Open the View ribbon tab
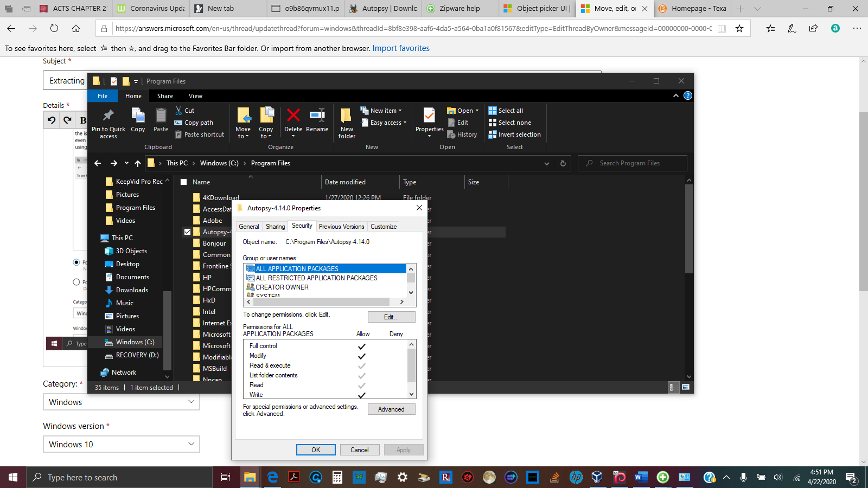Viewport: 868px width, 488px height. [x=195, y=96]
